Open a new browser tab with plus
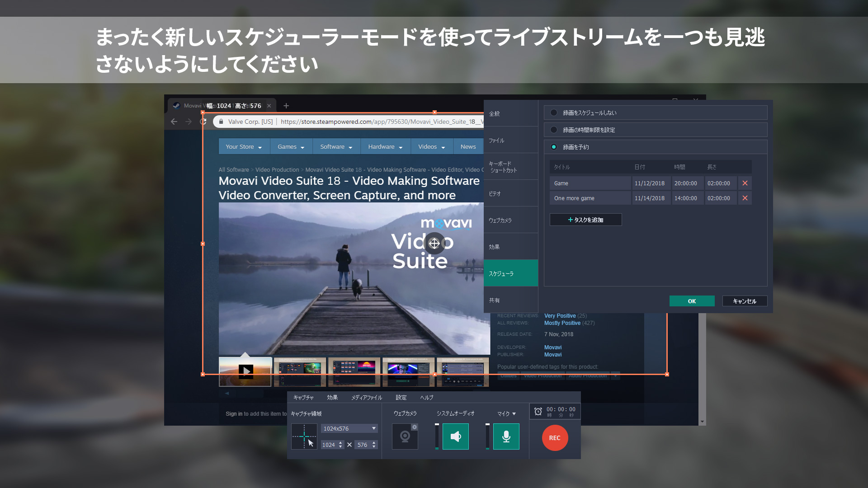The image size is (868, 488). click(286, 106)
